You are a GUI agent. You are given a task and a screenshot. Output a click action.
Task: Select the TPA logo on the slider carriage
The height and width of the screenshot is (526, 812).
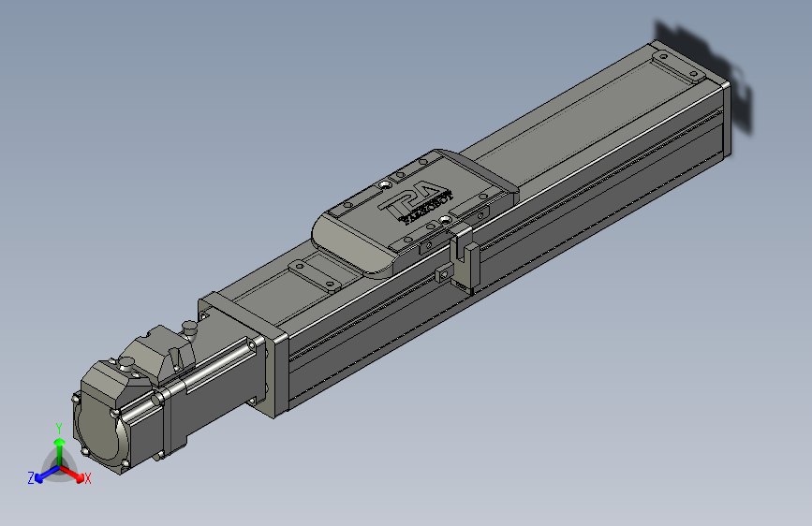click(416, 203)
